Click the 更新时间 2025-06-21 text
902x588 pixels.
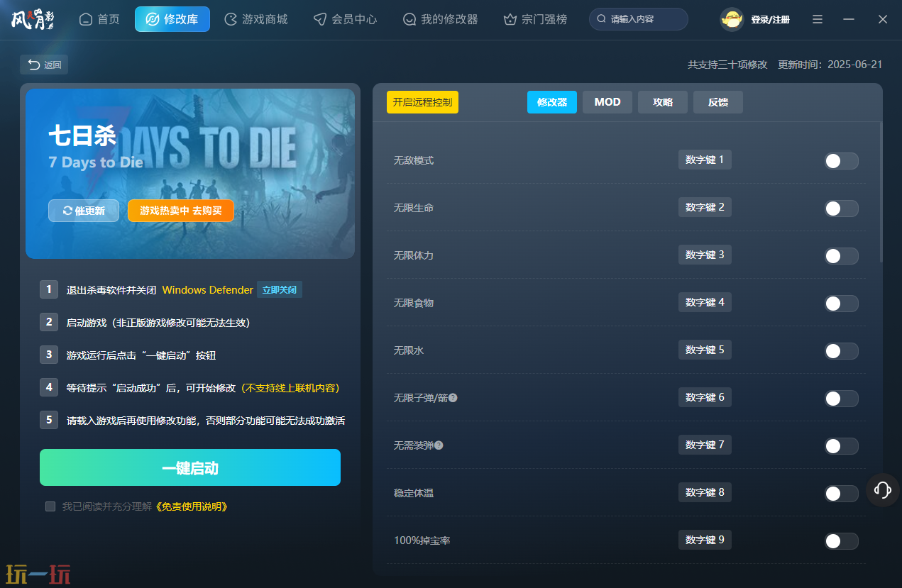tap(830, 65)
